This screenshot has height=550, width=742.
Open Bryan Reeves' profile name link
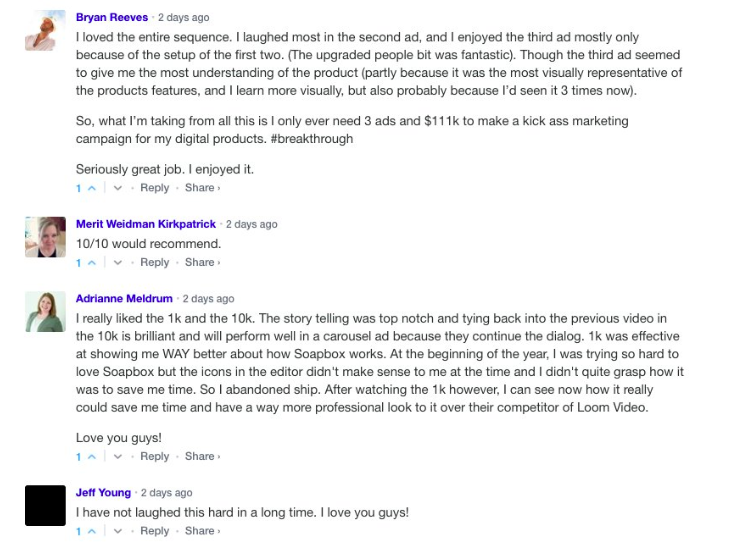click(112, 18)
